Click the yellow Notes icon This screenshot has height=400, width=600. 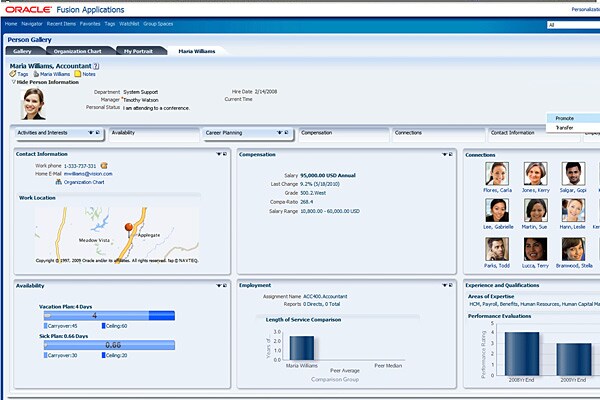point(78,74)
